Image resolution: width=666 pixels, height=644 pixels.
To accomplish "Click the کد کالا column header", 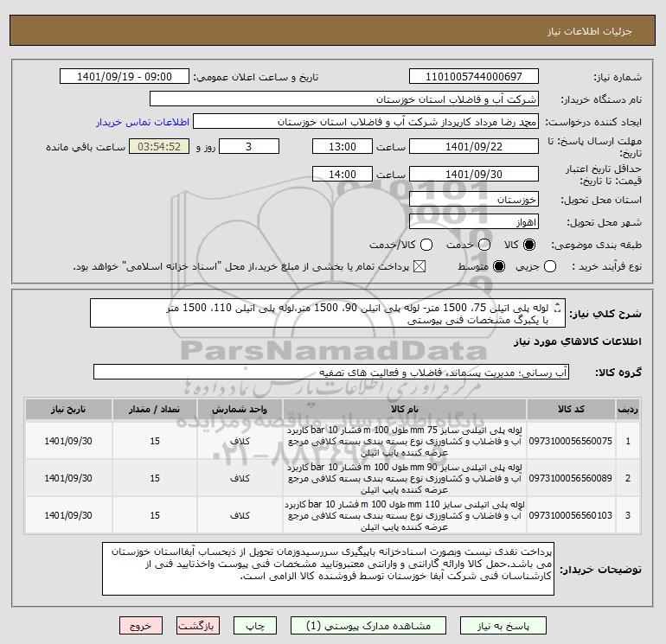I will [571, 409].
